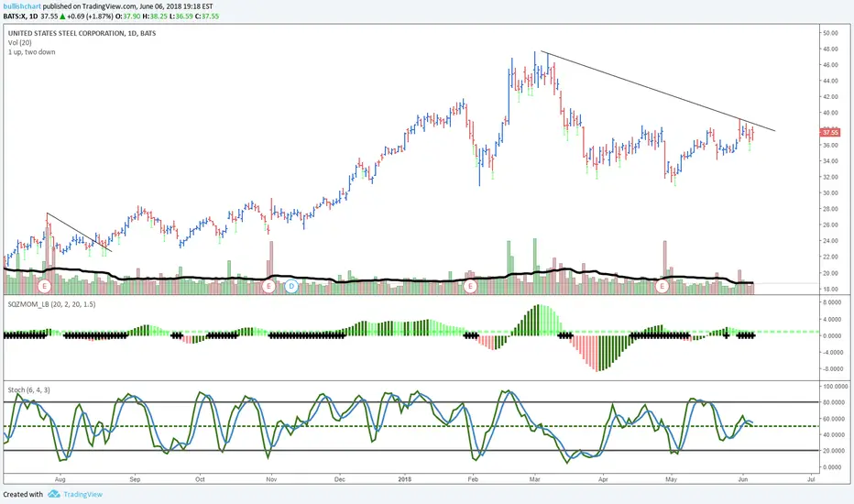
Task: Click the Mar label on time axis
Action: click(534, 479)
